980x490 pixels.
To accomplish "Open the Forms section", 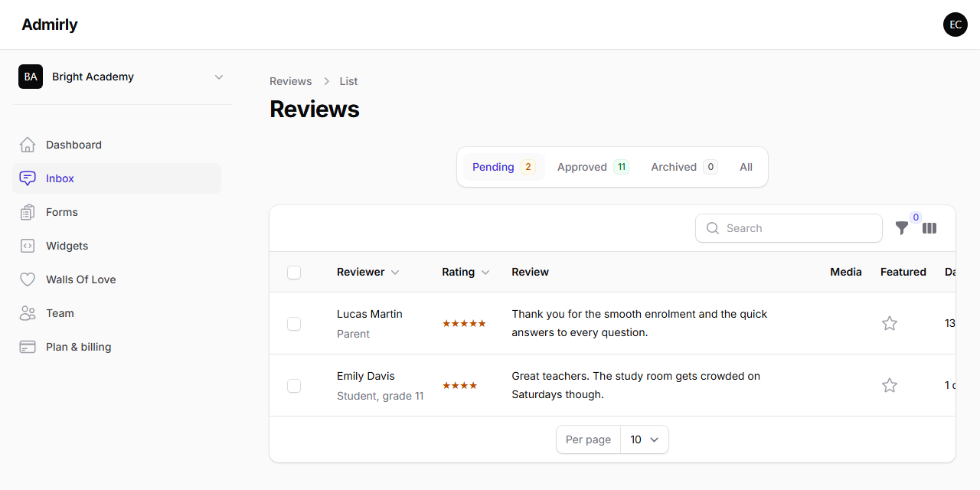I will tap(116, 212).
